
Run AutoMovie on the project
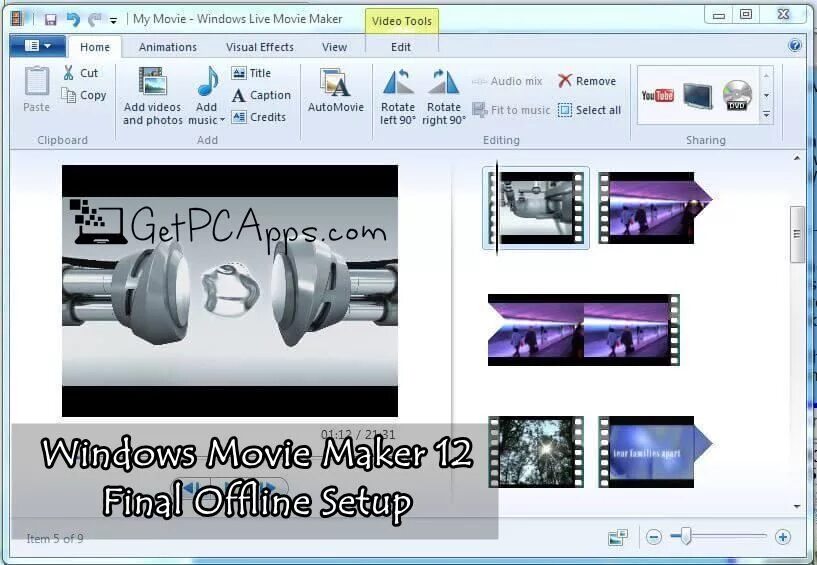[x=336, y=91]
